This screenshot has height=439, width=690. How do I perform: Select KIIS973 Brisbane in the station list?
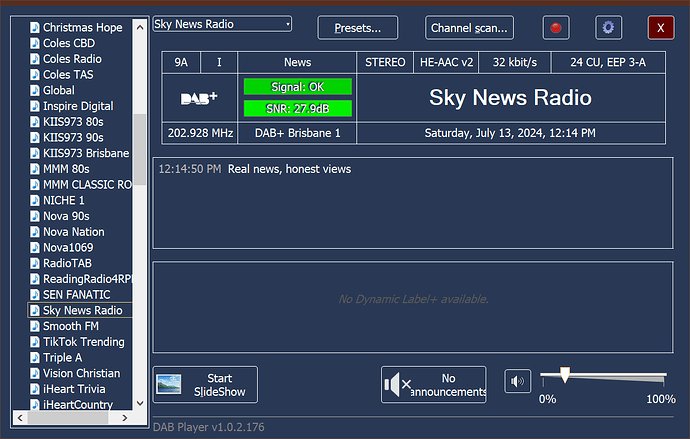tap(85, 153)
